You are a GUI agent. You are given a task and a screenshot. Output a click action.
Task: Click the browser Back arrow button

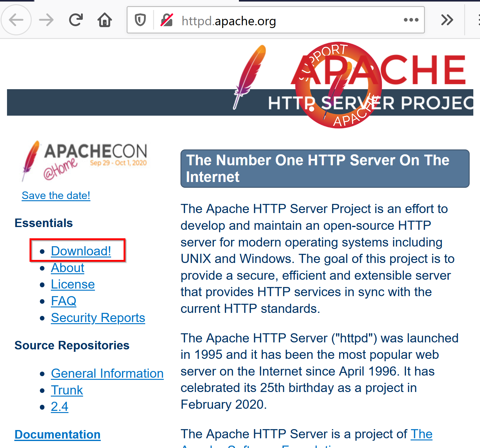16,20
